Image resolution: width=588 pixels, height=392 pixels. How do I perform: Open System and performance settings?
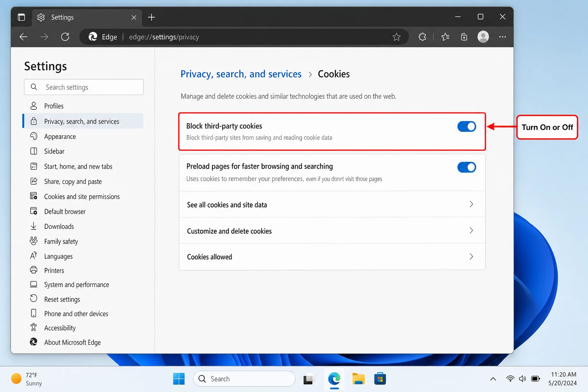coord(83,284)
